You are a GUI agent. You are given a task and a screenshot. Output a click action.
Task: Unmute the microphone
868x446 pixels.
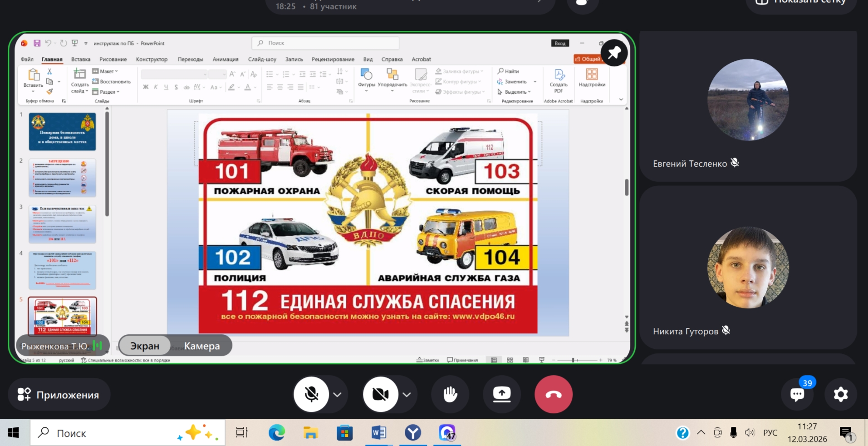pos(311,394)
